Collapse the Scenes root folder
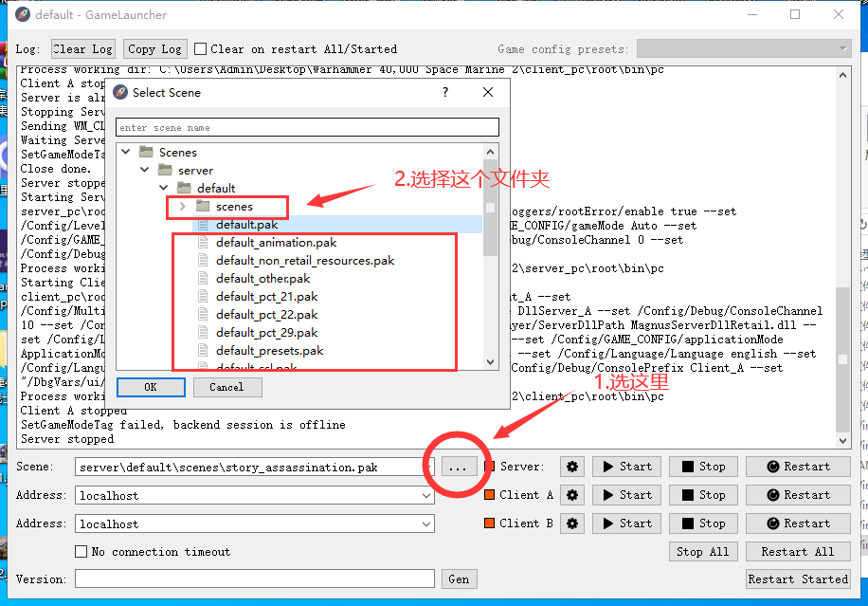This screenshot has width=868, height=606. [126, 152]
